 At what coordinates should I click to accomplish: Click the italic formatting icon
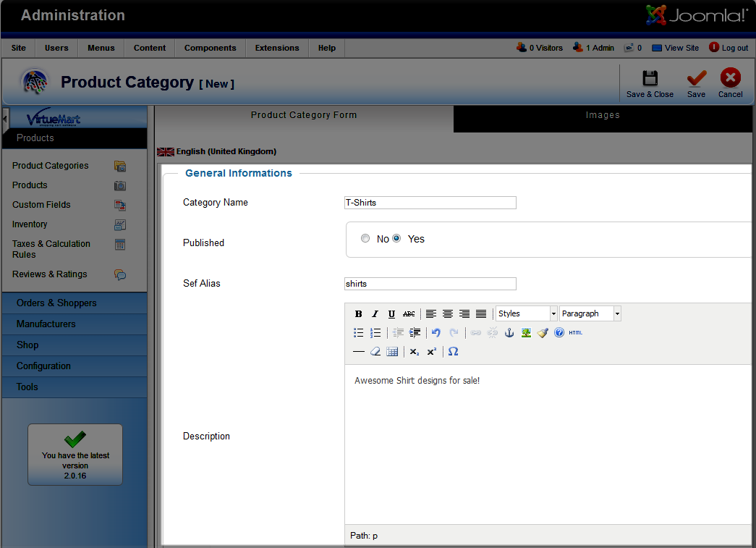tap(375, 314)
